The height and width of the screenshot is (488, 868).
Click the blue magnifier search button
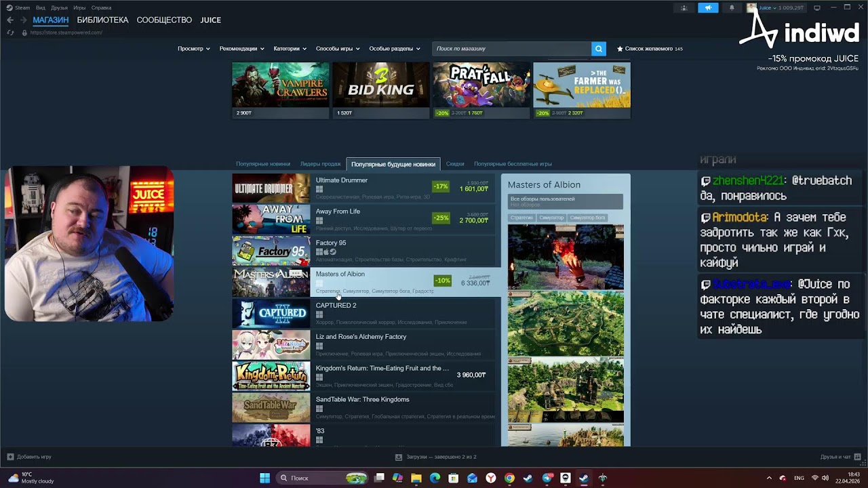(x=598, y=49)
